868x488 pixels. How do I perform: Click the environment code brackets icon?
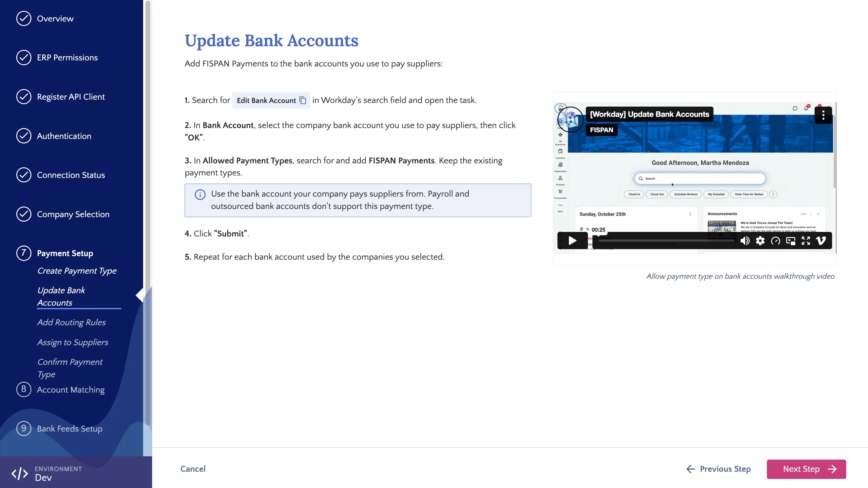[20, 474]
